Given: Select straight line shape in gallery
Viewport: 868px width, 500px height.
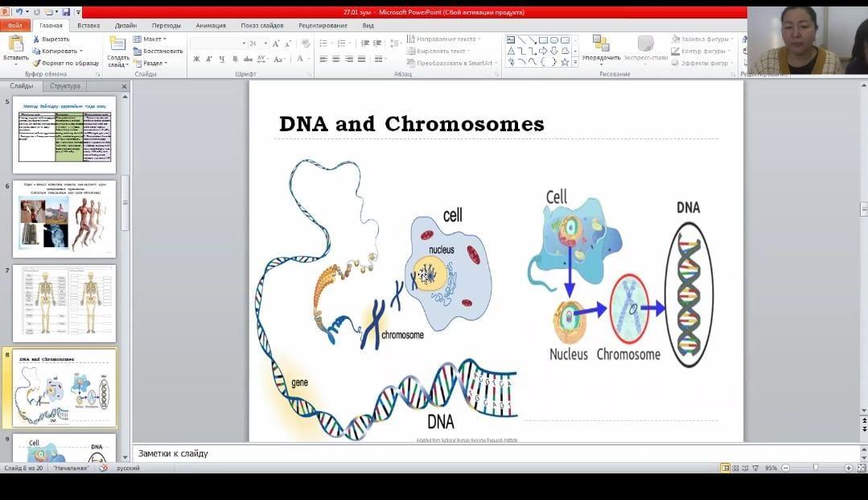Looking at the screenshot, I should (521, 40).
